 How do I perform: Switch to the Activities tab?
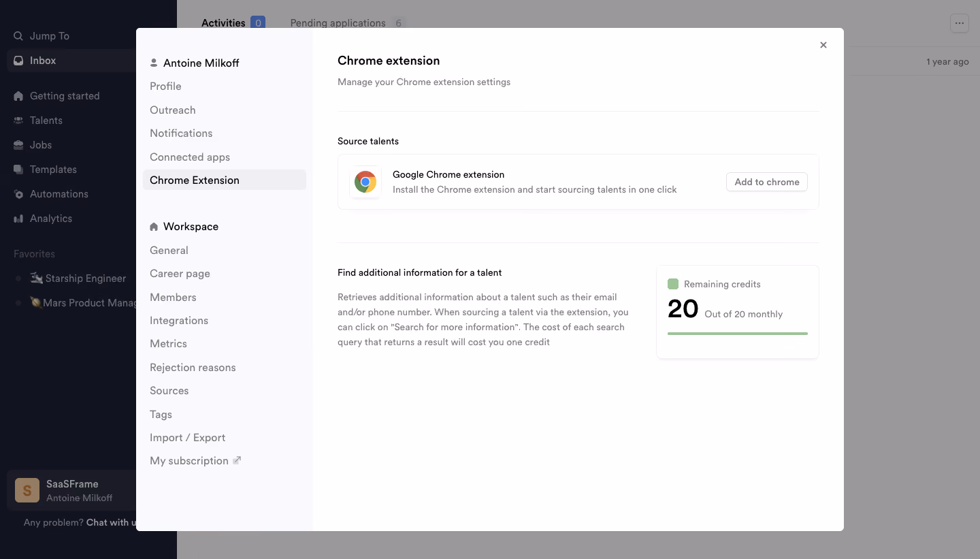coord(233,23)
